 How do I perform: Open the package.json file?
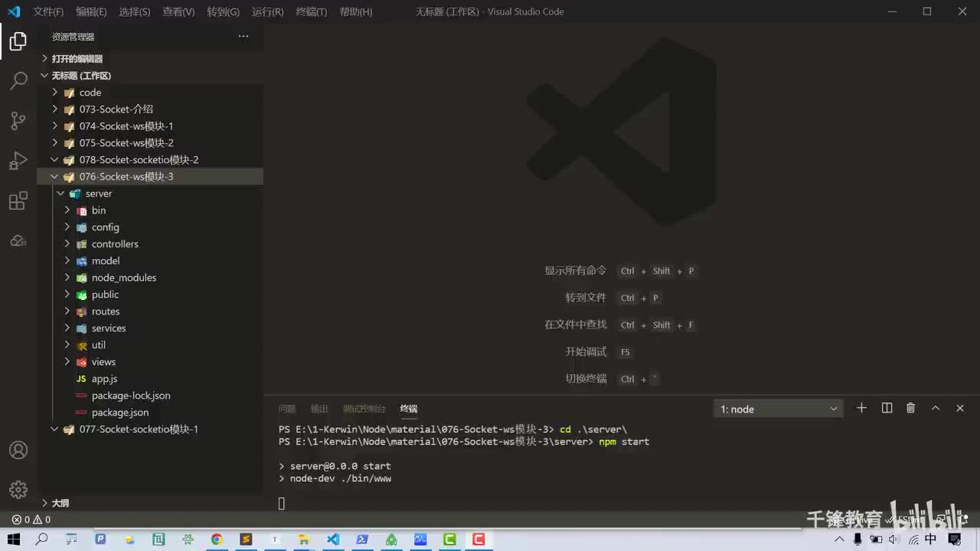[120, 412]
